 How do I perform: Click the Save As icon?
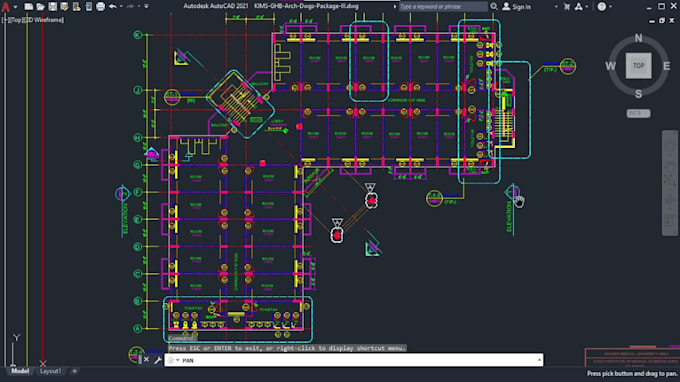point(64,7)
